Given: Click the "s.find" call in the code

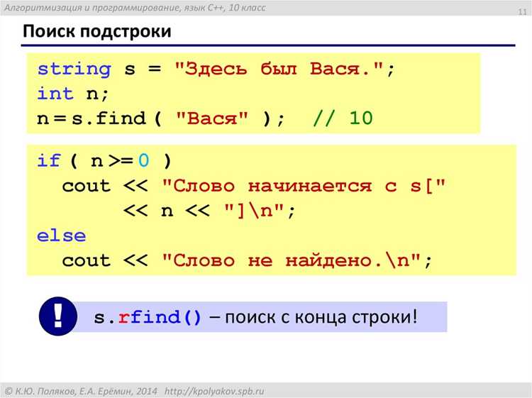Looking at the screenshot, I should click(109, 118).
